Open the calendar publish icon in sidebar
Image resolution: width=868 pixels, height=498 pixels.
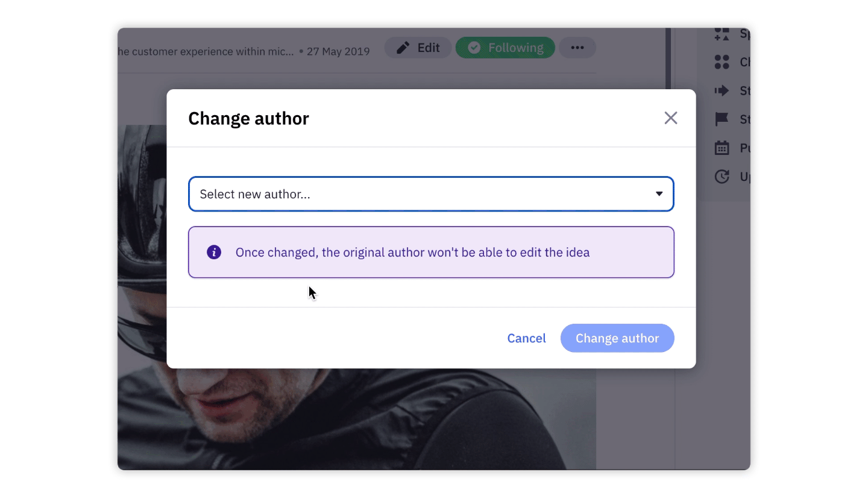click(x=722, y=148)
